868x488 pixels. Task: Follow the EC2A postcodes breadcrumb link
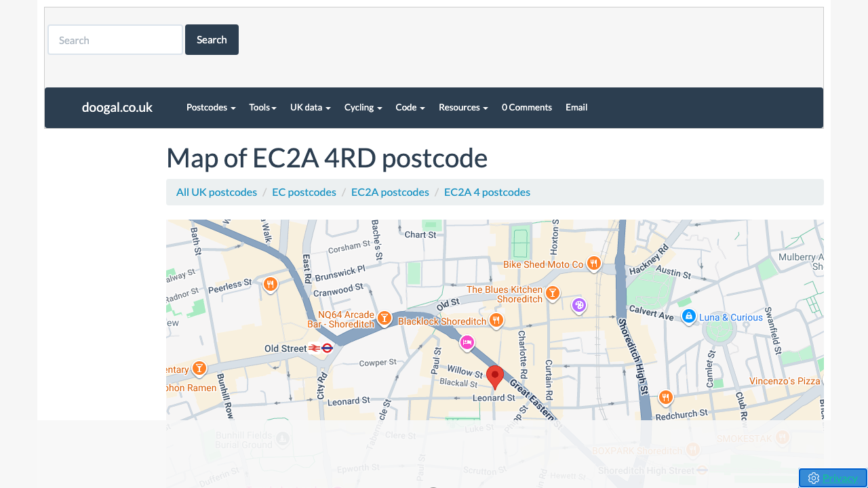pyautogui.click(x=390, y=192)
